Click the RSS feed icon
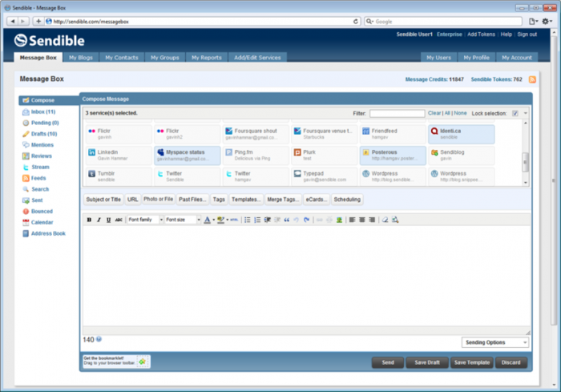Image resolution: width=561 pixels, height=392 pixels. [532, 79]
